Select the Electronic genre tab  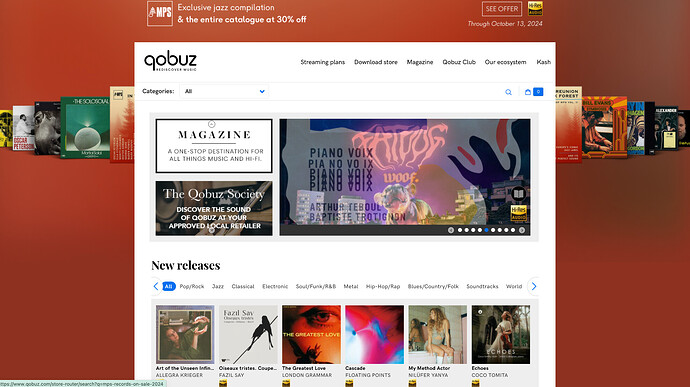(275, 286)
